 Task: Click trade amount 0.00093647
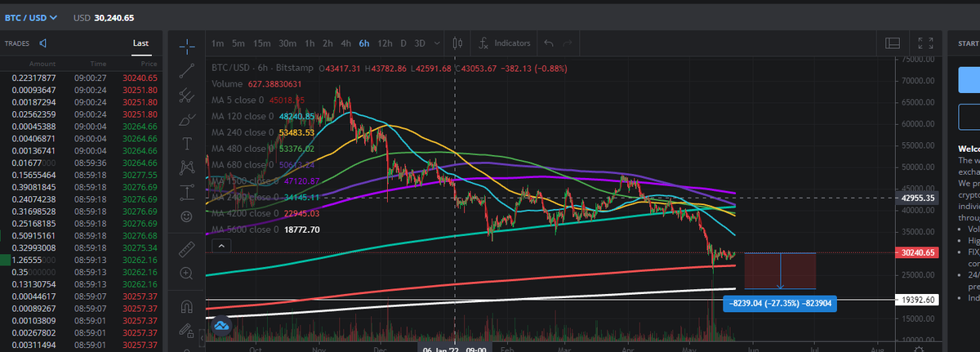[x=33, y=89]
